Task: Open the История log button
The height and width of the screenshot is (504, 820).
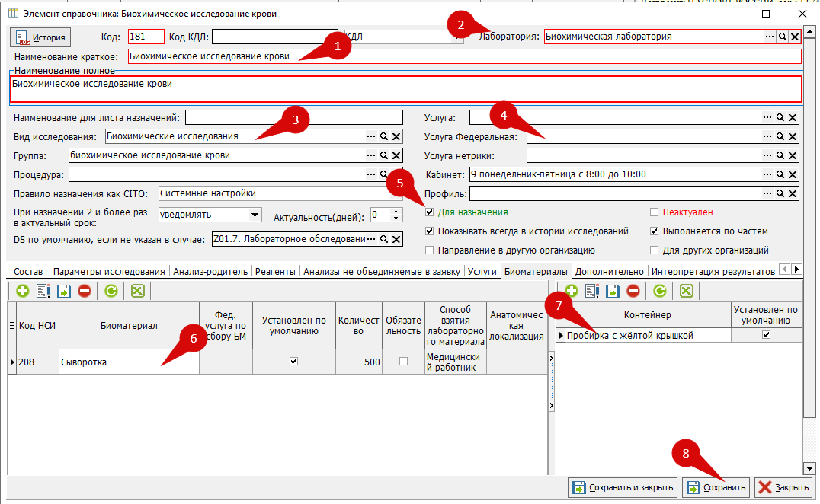Action: pos(40,37)
